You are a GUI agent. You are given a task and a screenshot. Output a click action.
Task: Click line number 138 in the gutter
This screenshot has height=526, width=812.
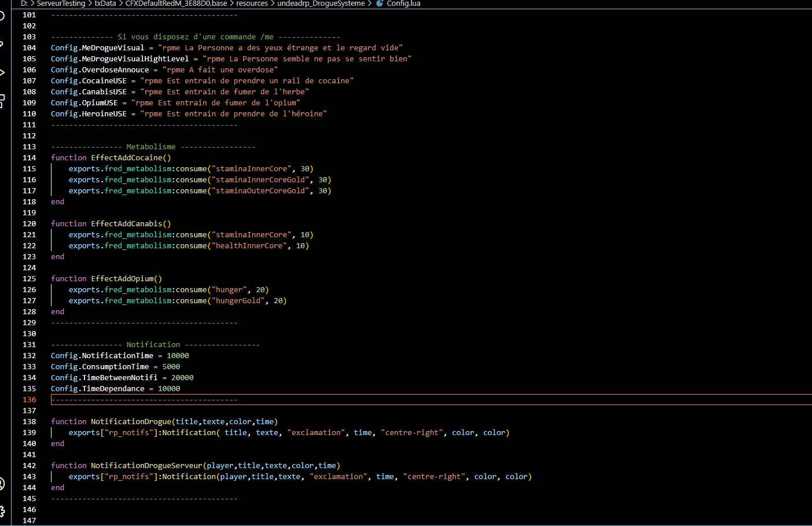point(29,422)
